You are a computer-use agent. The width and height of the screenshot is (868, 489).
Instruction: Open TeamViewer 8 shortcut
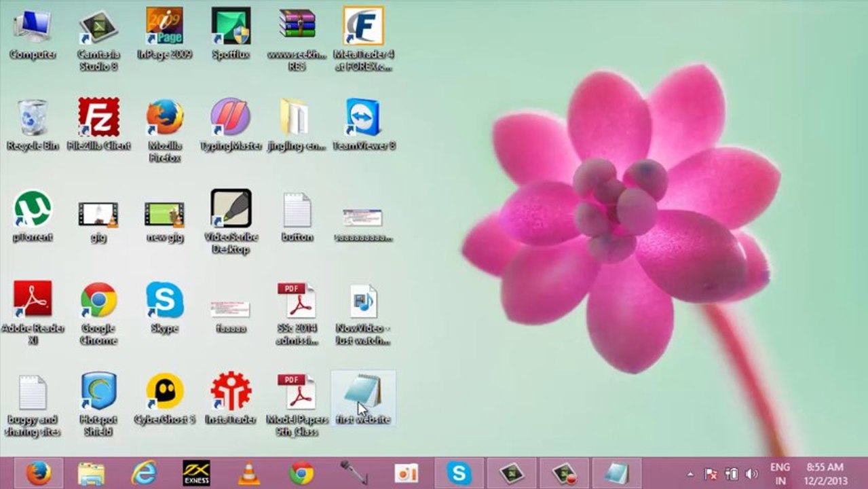[x=363, y=125]
